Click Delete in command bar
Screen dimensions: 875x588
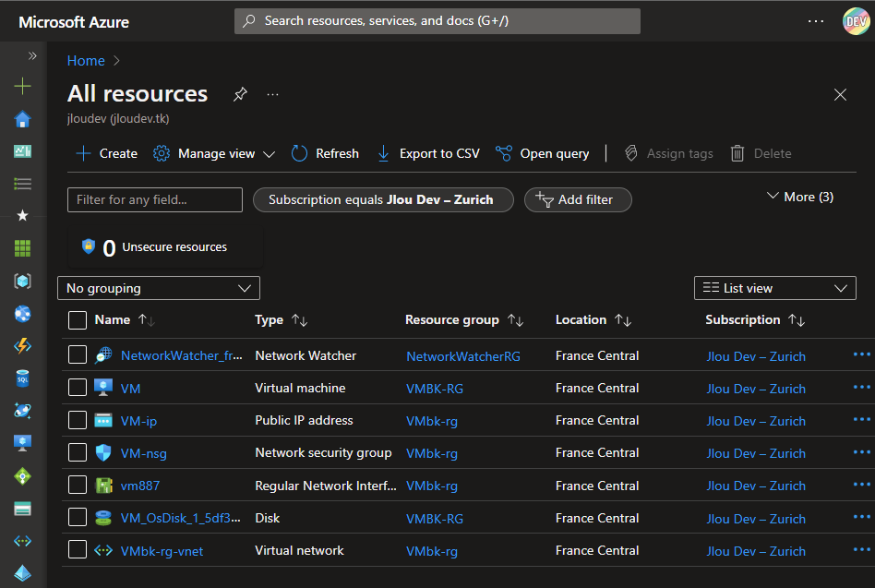pyautogui.click(x=761, y=153)
